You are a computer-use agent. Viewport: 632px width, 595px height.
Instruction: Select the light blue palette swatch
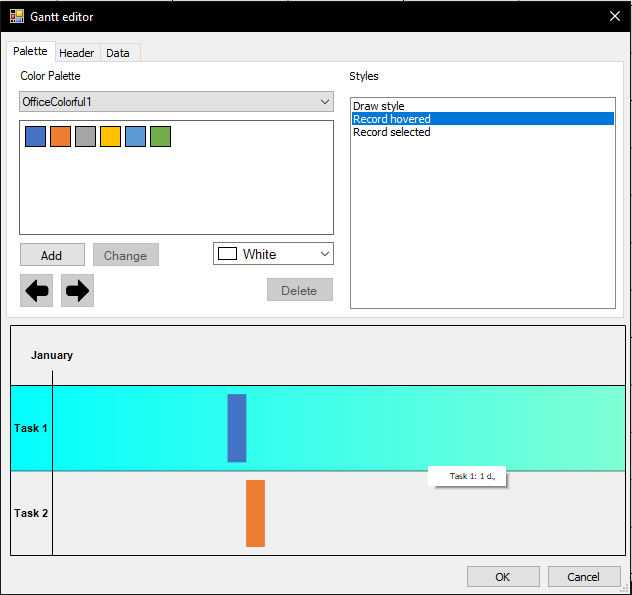(x=135, y=136)
